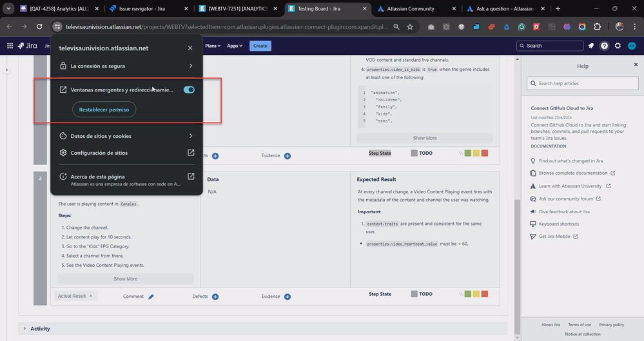Screen dimensions: 644x341
Task: Edit comment pencil for step 2
Action: point(151,297)
